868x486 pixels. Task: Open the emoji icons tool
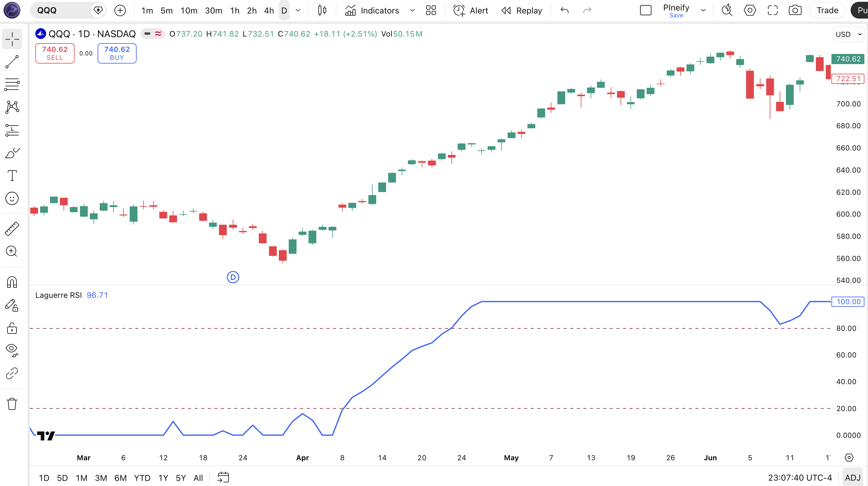coord(12,199)
